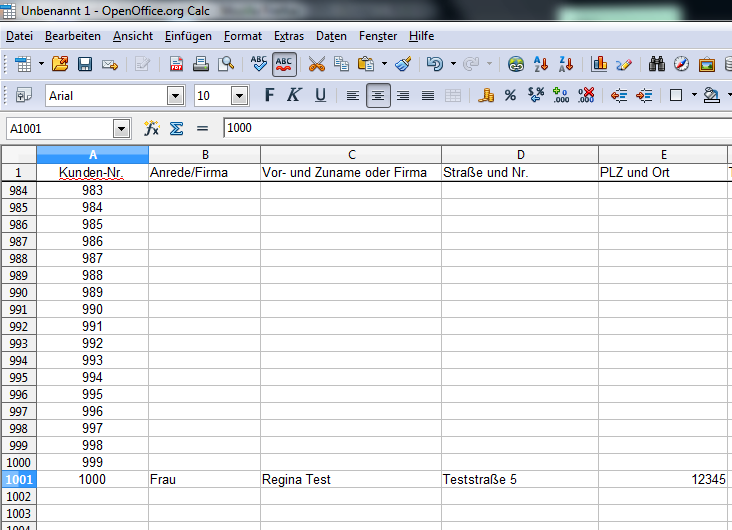
Task: Align cell content right
Action: click(403, 96)
